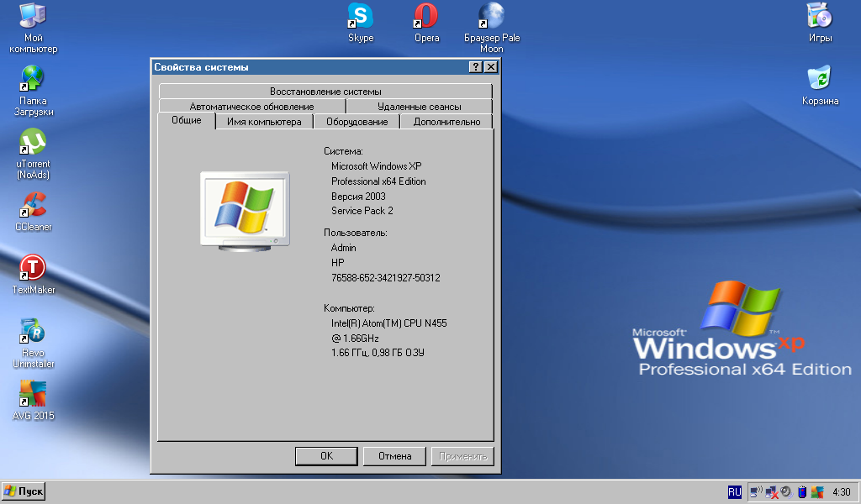Open the Pale Moon browser icon

pyautogui.click(x=491, y=16)
